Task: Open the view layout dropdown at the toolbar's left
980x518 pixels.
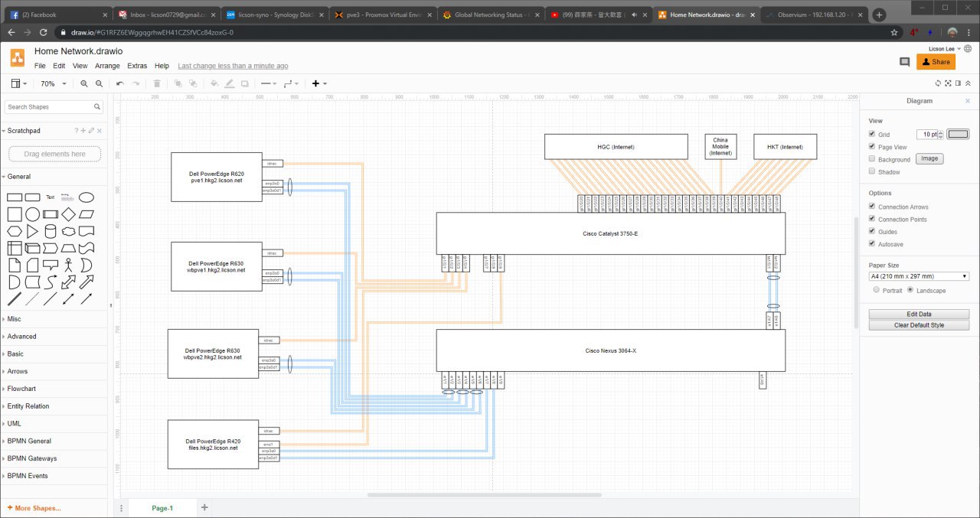Action: pyautogui.click(x=19, y=83)
